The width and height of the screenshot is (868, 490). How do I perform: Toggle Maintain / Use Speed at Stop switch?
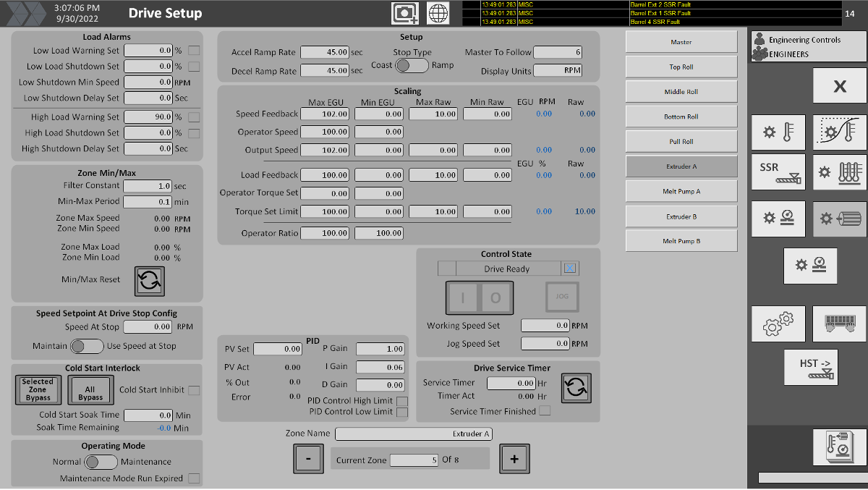[87, 346]
